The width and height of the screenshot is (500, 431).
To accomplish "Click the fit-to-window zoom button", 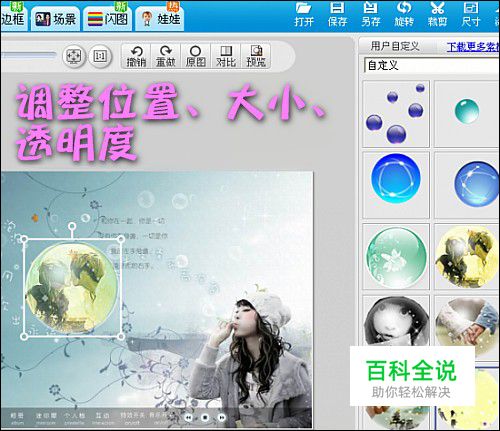I will (74, 56).
